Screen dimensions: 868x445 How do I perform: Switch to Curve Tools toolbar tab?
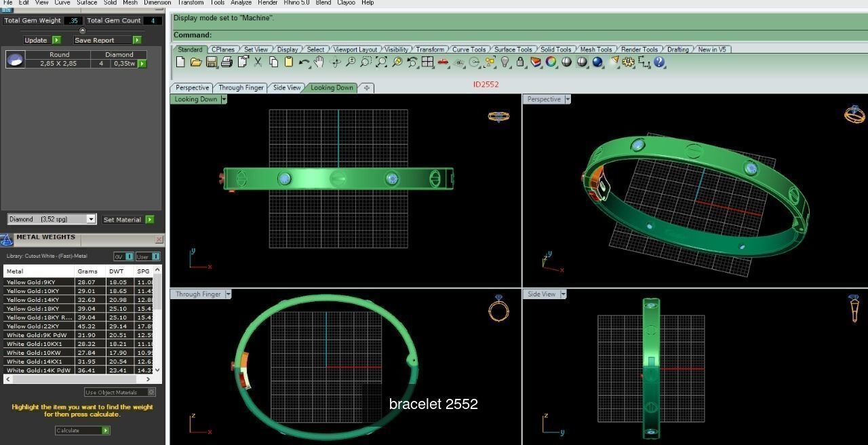[x=469, y=50]
